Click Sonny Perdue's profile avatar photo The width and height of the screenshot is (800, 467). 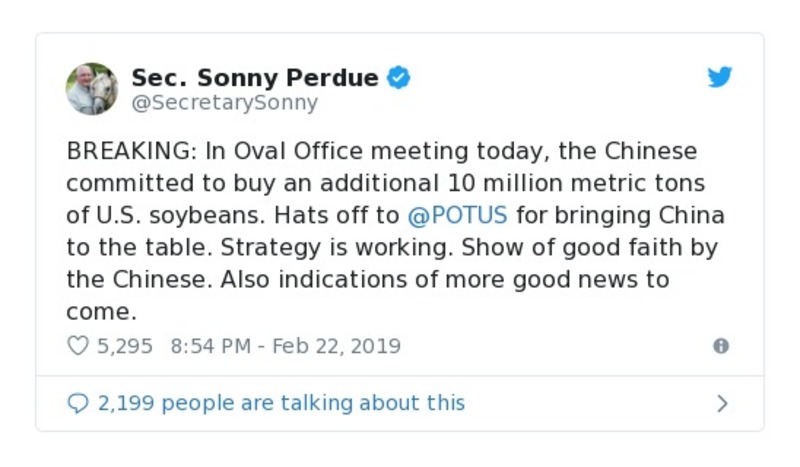(92, 89)
